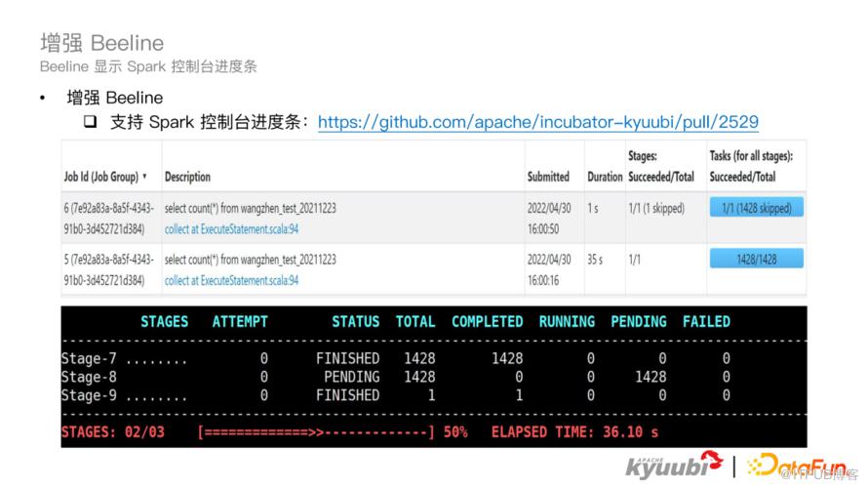Click the FINISHED status of Stage-9
This screenshot has width=868, height=489.
click(x=347, y=395)
